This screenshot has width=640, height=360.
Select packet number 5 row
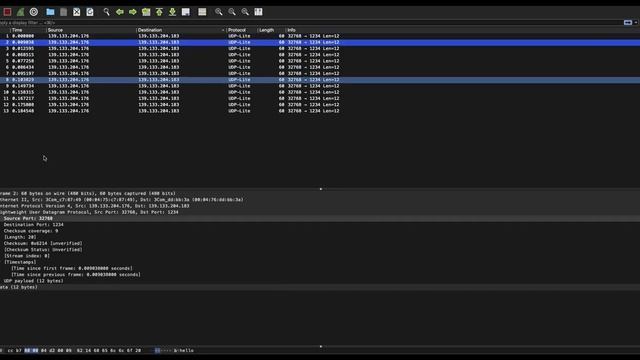pyautogui.click(x=320, y=61)
